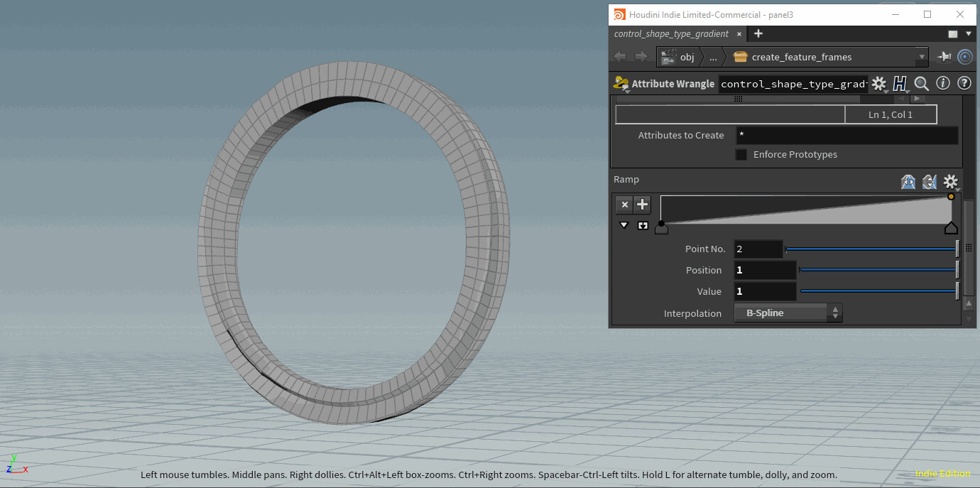
Task: Open the Attribute Wrangle gear menu
Action: [879, 83]
